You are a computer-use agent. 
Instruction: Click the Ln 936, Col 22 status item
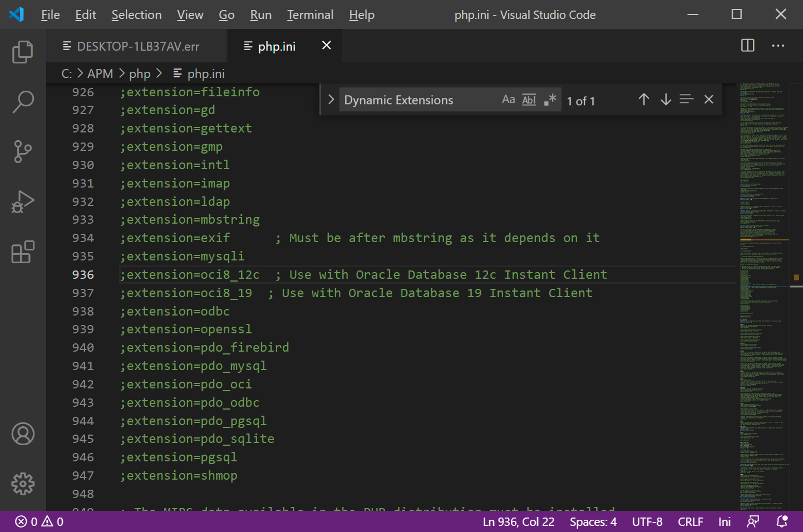pos(519,521)
